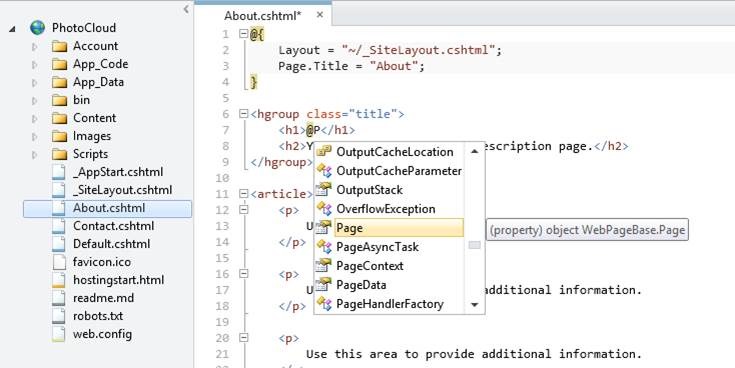
Task: Click the IntelliSense scrollbar thumb
Action: (474, 245)
